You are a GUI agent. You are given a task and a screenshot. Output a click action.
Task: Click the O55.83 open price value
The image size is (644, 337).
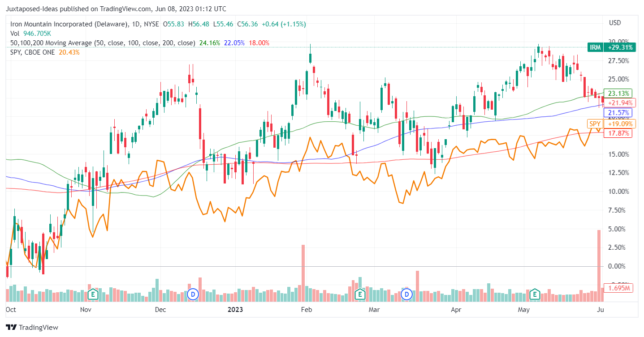(174, 24)
